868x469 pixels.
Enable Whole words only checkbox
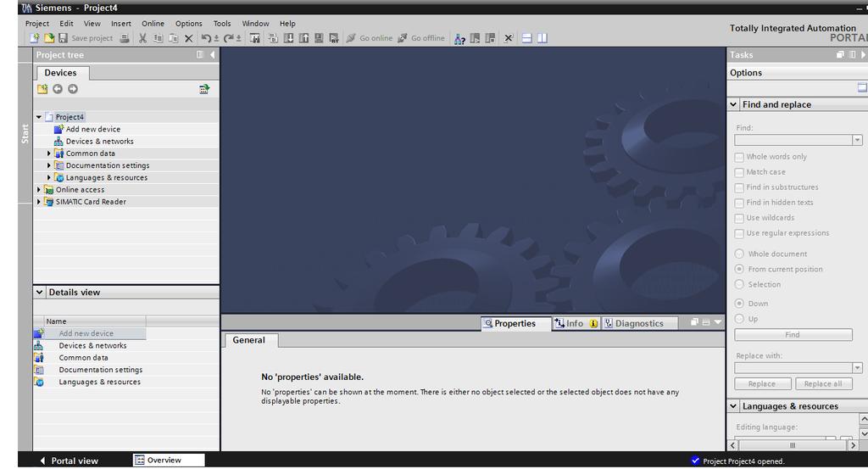pos(739,157)
